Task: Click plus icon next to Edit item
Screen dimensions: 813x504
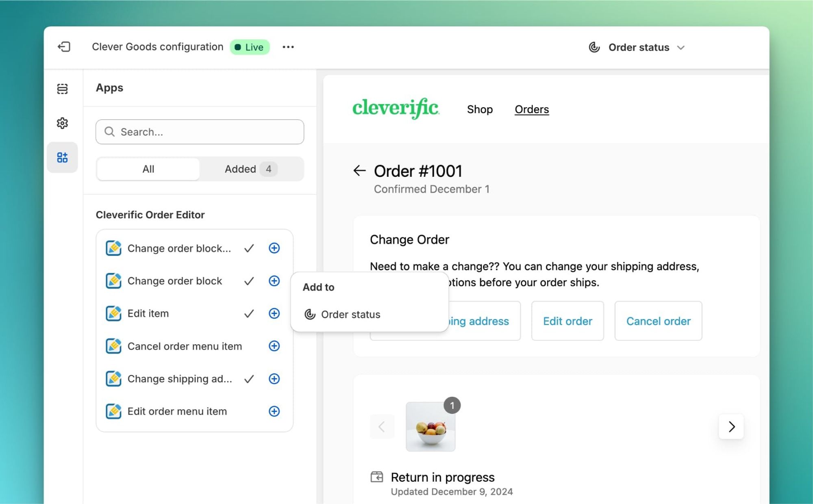Action: [274, 313]
